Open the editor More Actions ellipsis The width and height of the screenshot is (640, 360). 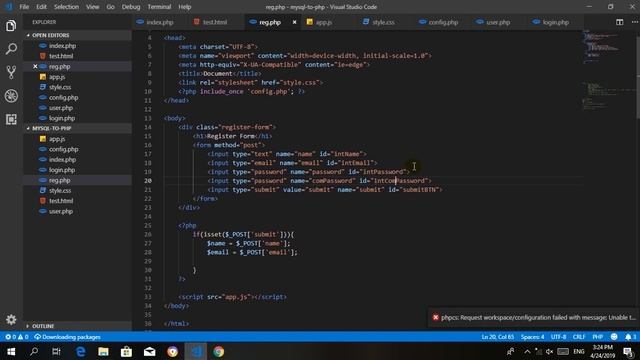pyautogui.click(x=635, y=22)
